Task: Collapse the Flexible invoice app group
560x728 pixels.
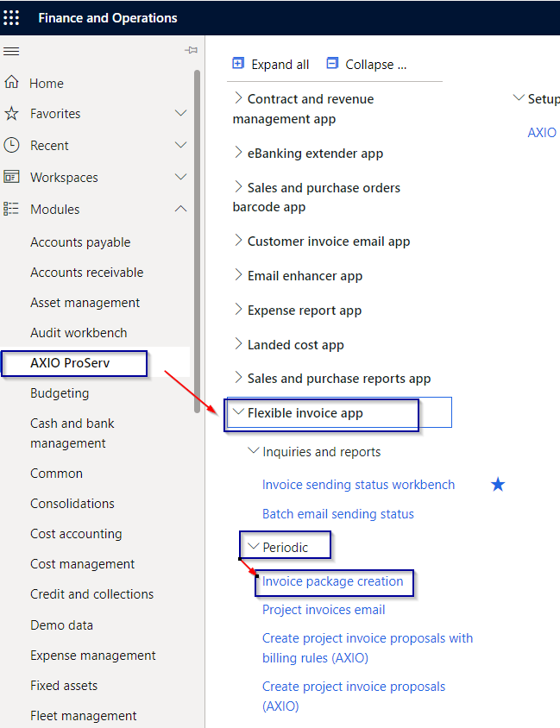Action: point(238,413)
